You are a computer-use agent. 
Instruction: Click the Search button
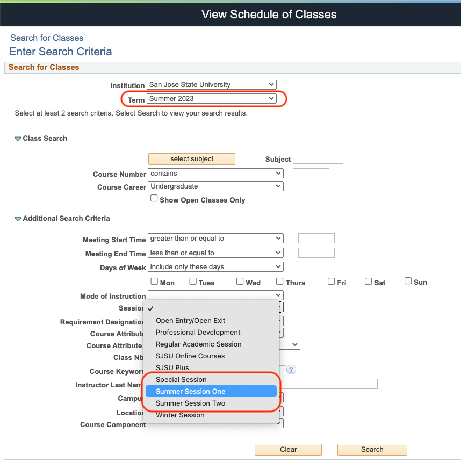coord(372,449)
